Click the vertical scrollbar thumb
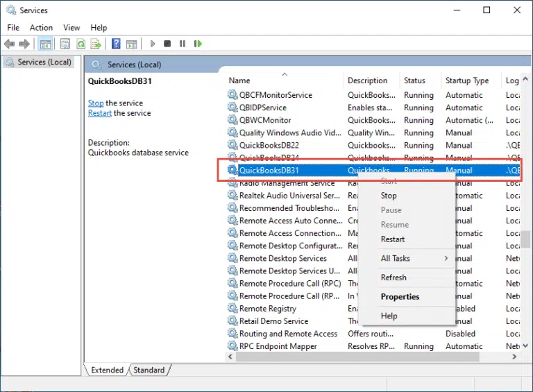 525,239
